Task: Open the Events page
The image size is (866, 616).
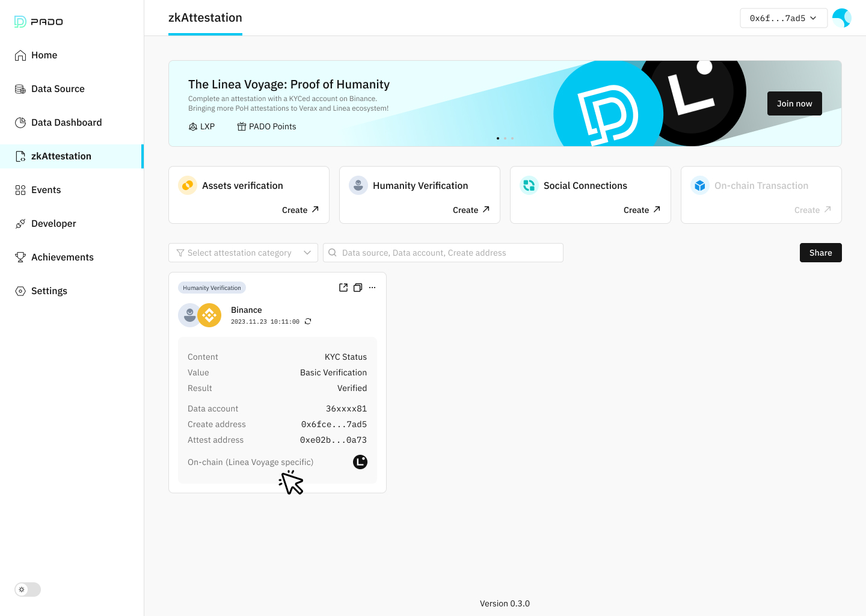Action: (72, 190)
